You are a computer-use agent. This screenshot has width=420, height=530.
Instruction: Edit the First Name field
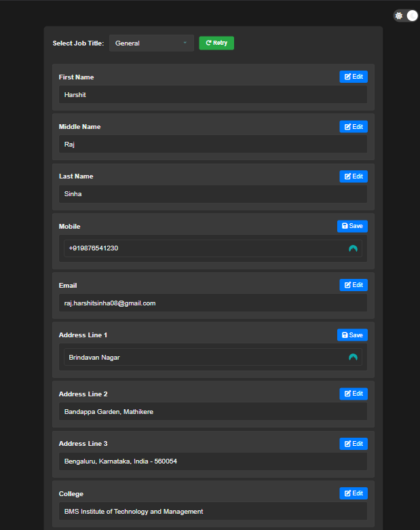(x=354, y=77)
